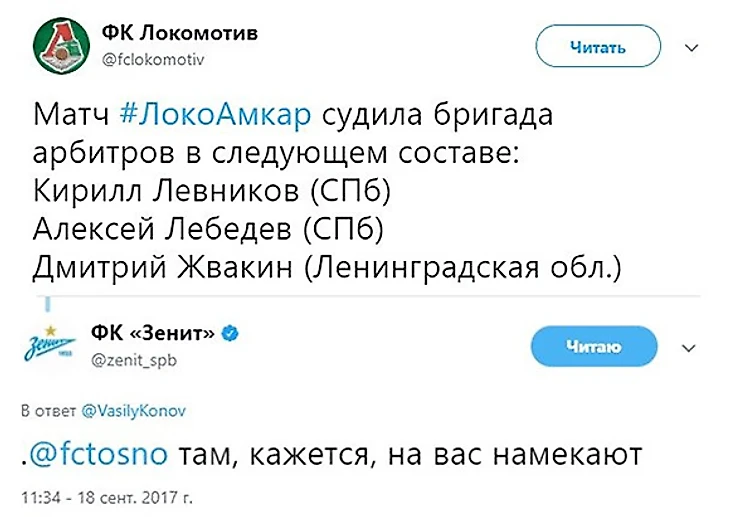730x517 pixels.
Task: Open the @zenit_spb handle
Action: [133, 360]
